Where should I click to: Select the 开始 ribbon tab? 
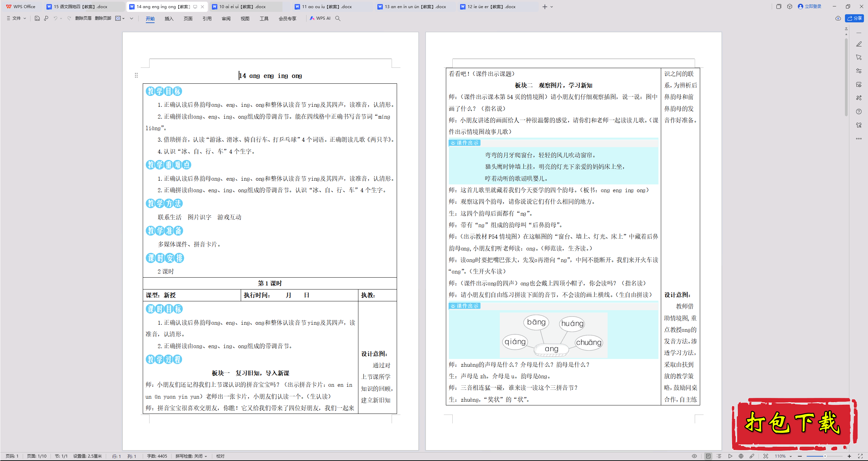[x=150, y=19]
